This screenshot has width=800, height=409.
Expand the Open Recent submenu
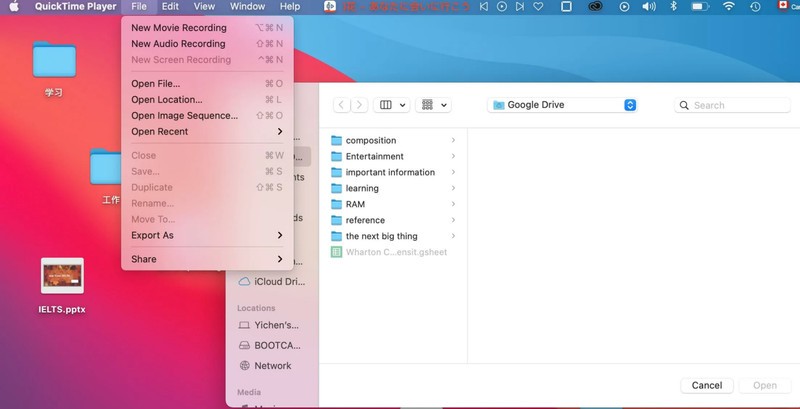pos(207,132)
